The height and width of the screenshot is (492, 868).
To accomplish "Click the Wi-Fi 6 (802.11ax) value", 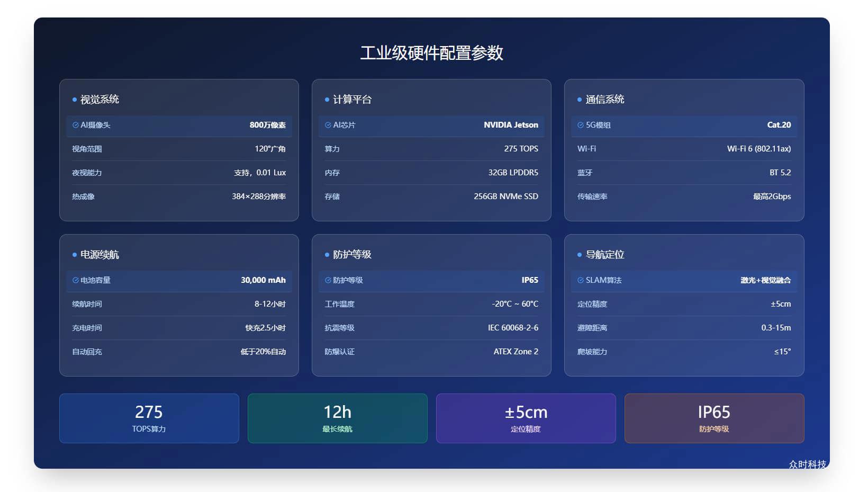I will click(758, 149).
